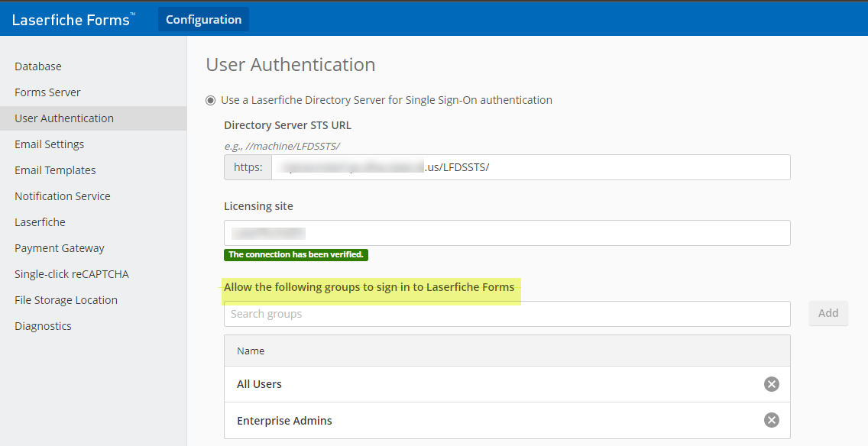Select User Authentication in the sidebar
Screen dimensions: 868x446
tap(93, 118)
